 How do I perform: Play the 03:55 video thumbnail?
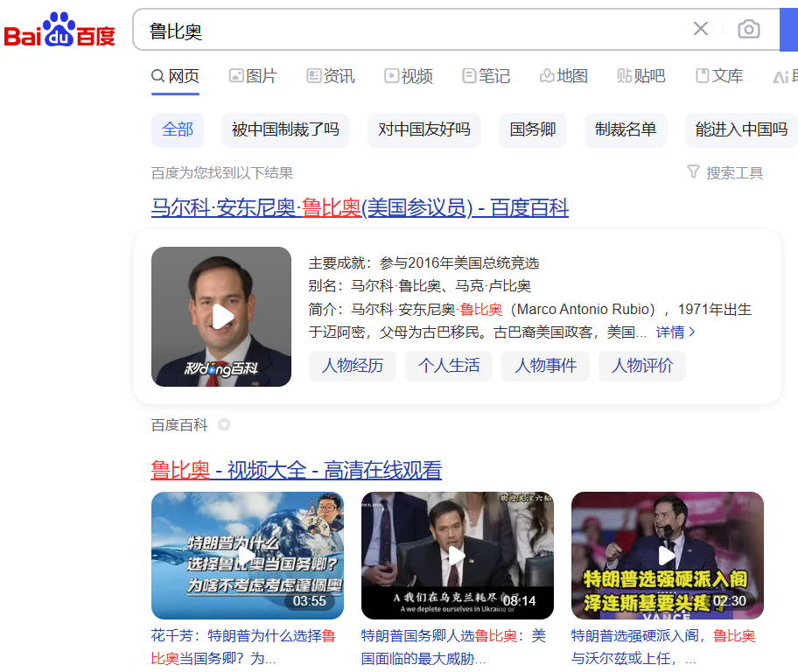pyautogui.click(x=248, y=556)
